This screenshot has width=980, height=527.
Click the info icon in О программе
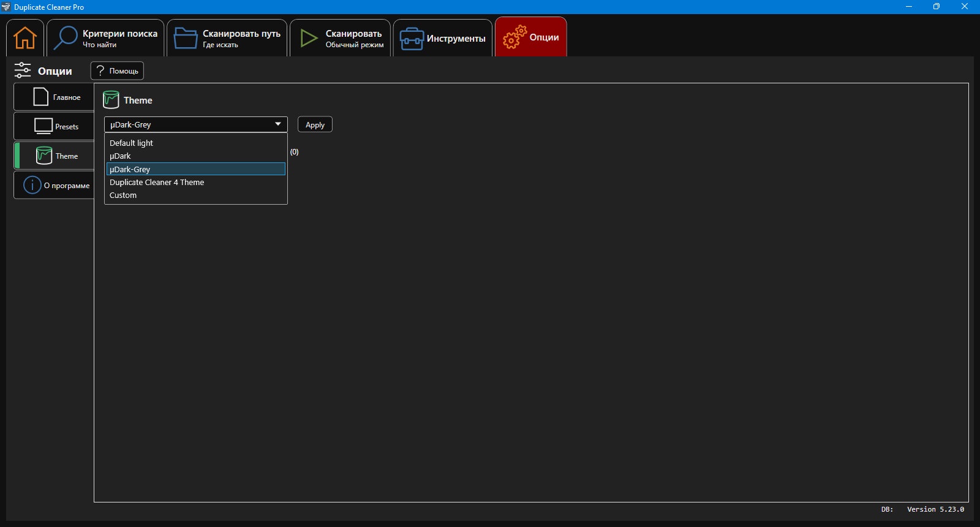pyautogui.click(x=32, y=185)
